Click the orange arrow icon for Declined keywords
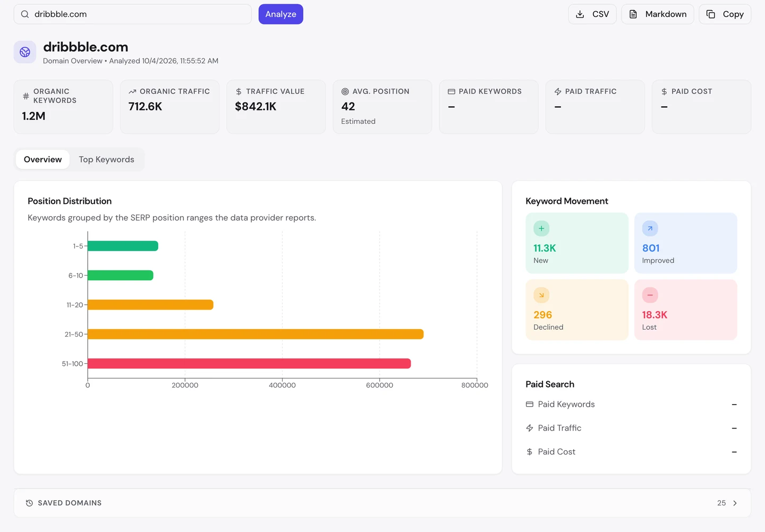765x532 pixels. point(541,295)
